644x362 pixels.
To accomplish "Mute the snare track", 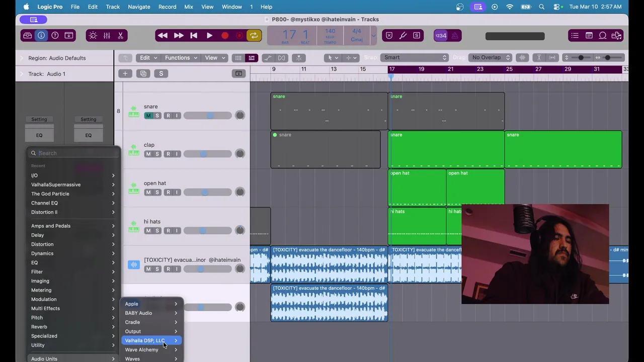I will [x=148, y=116].
